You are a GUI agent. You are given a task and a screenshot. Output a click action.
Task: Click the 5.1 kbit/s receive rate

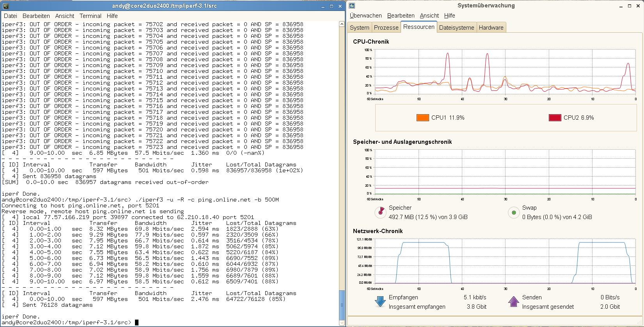click(x=475, y=297)
